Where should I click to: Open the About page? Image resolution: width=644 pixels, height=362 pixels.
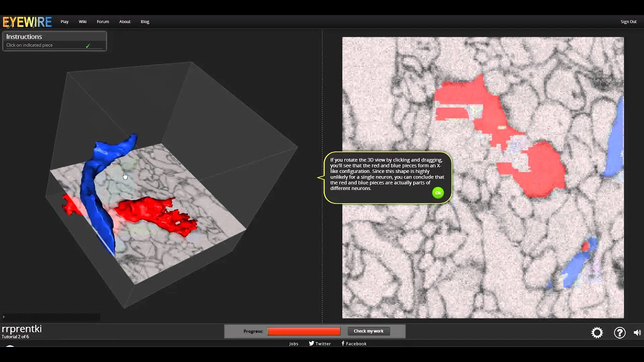125,22
